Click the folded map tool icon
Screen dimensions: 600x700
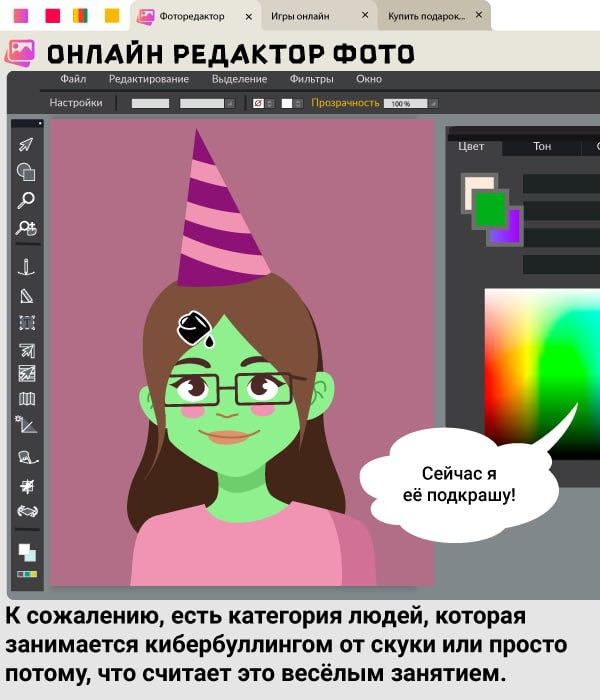(27, 400)
